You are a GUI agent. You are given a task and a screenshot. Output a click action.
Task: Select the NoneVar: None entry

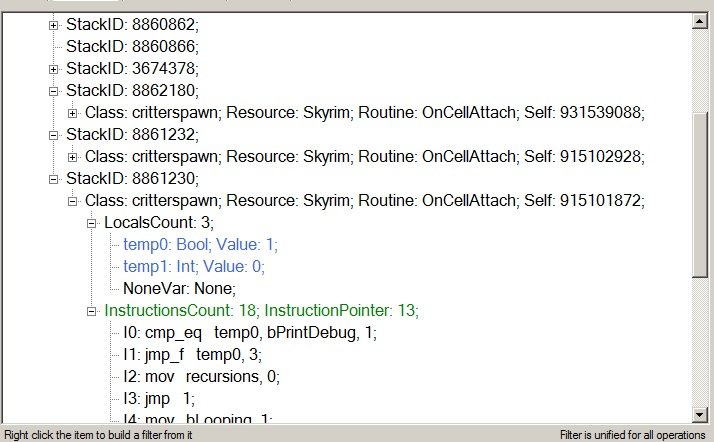(179, 288)
